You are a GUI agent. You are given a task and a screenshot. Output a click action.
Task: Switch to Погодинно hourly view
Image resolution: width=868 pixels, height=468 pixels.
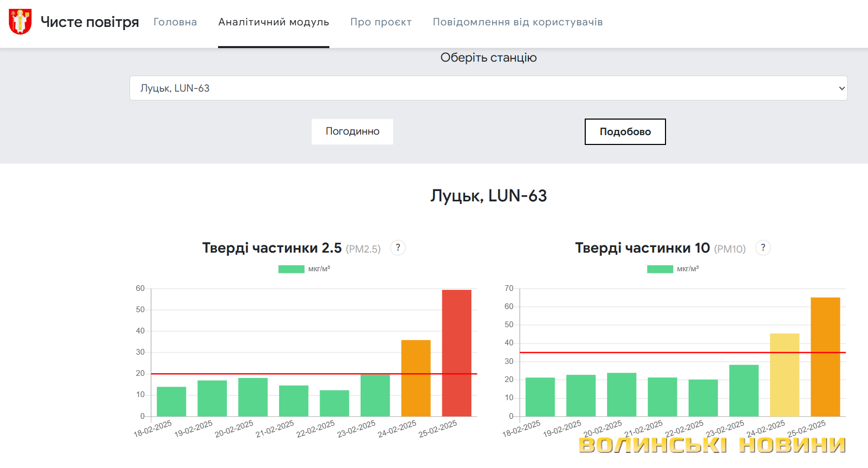pyautogui.click(x=352, y=131)
